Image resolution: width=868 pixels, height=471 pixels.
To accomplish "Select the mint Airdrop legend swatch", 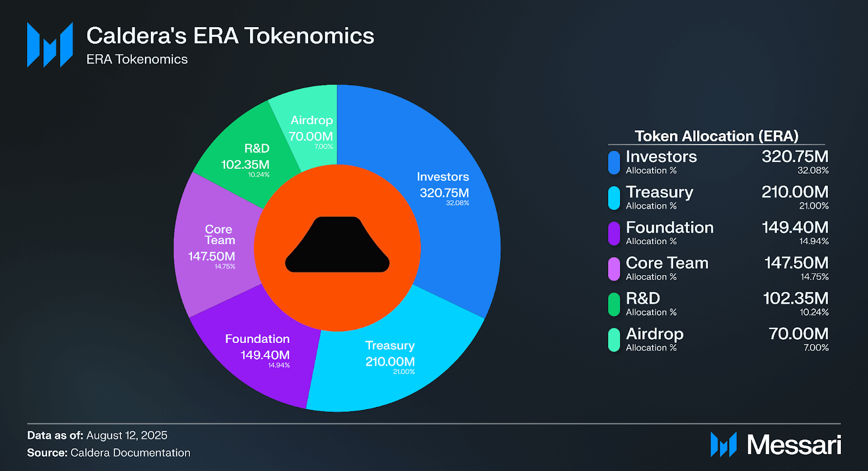I will pyautogui.click(x=614, y=340).
